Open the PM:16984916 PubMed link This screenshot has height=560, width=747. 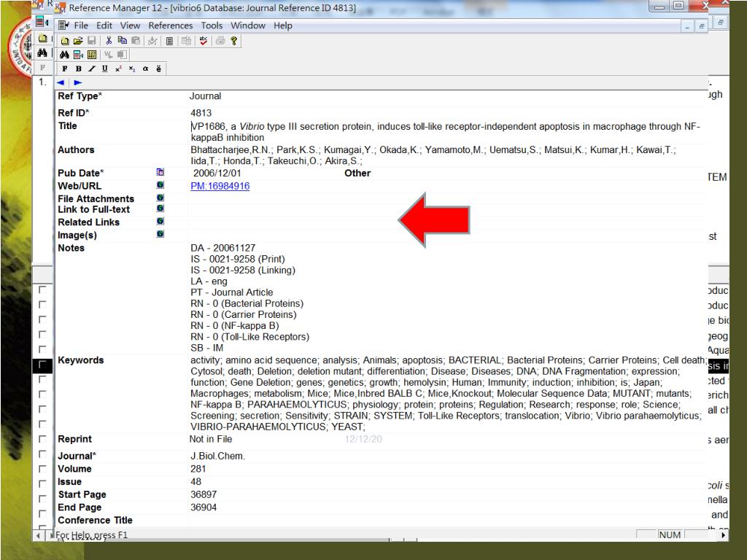220,186
